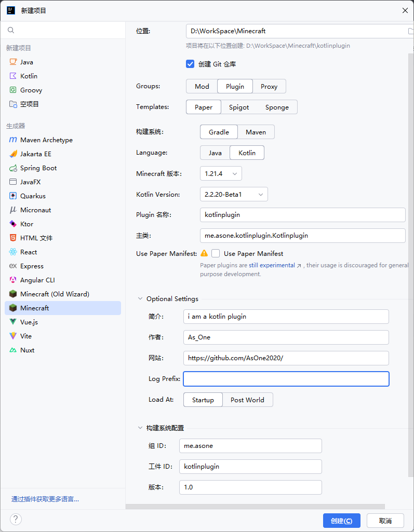Focus the empty Log Prefix field

(286, 379)
